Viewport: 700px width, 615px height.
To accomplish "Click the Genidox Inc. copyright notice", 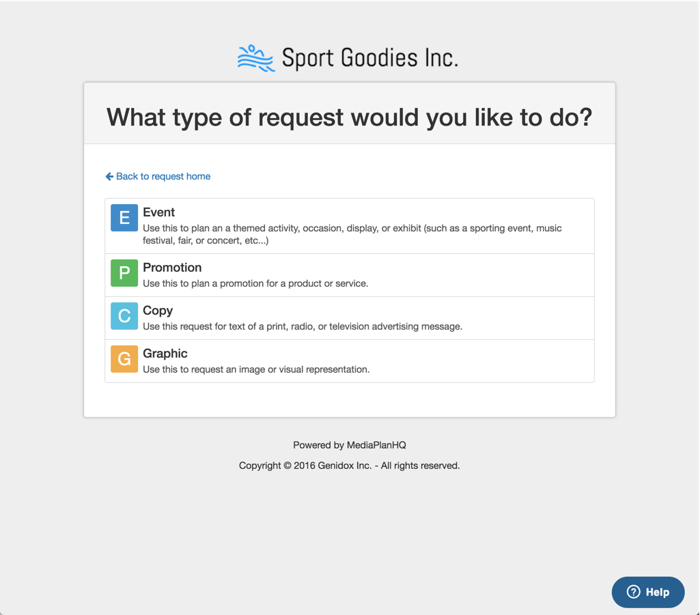I will pyautogui.click(x=350, y=466).
